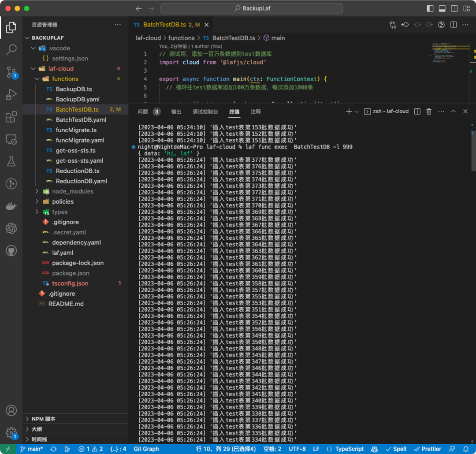This screenshot has height=454, width=476.
Task: Open editor more actions ellipsis
Action: [x=465, y=25]
